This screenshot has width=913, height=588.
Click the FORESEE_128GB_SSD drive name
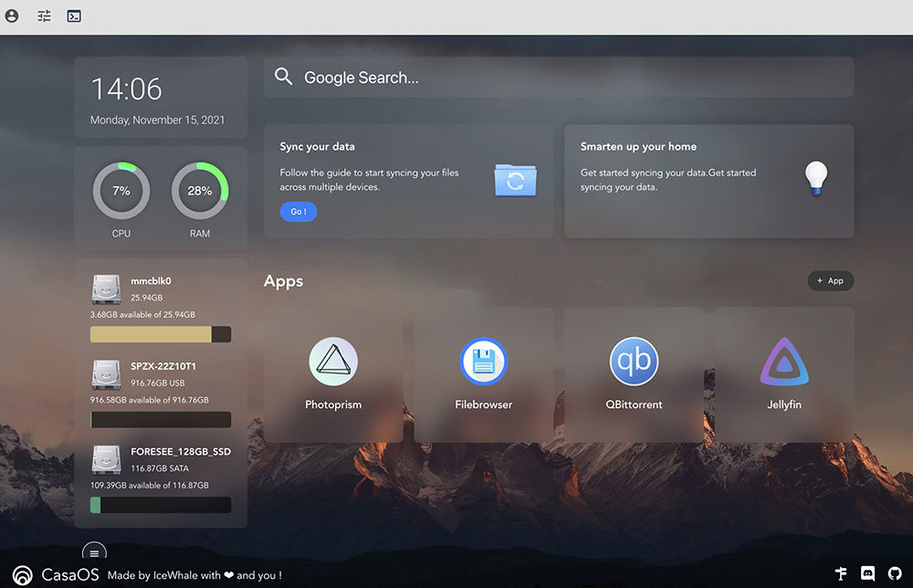tap(181, 452)
